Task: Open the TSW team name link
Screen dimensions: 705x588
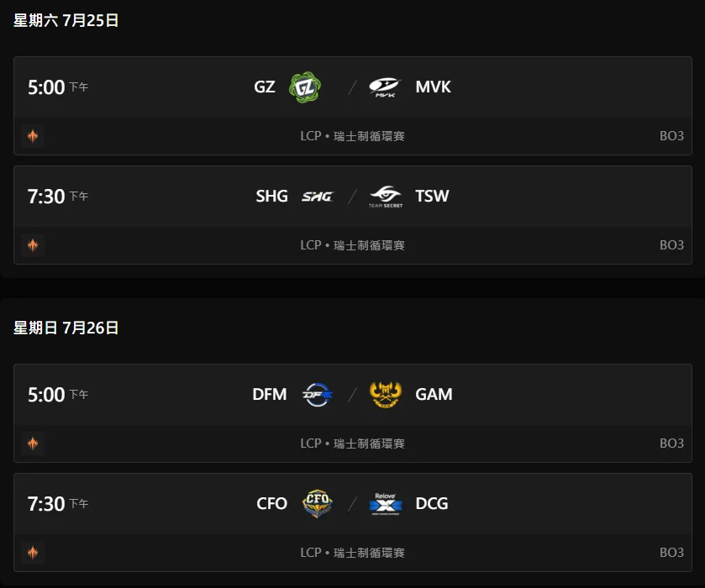Action: [x=432, y=196]
